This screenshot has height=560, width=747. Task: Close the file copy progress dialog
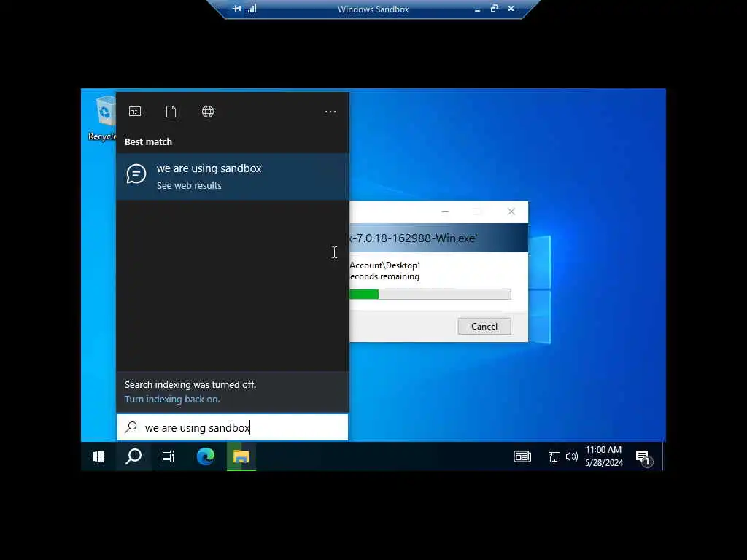[511, 211]
